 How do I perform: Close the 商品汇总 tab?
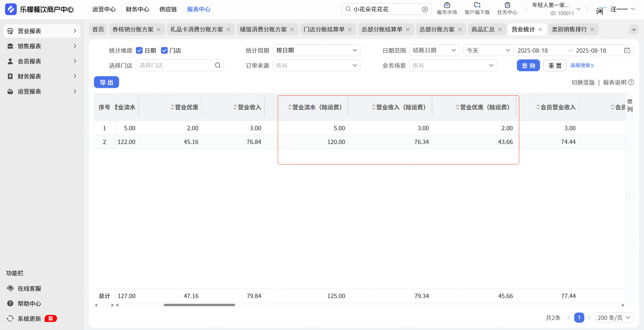click(x=500, y=30)
